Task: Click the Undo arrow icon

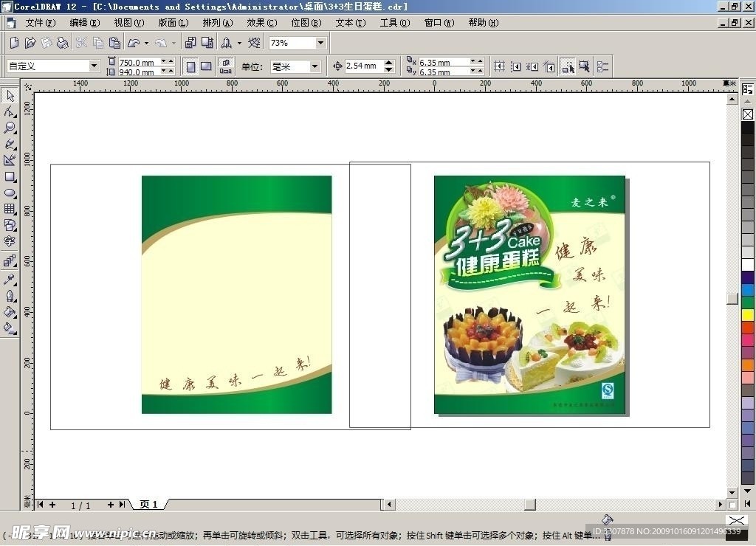Action: point(134,43)
